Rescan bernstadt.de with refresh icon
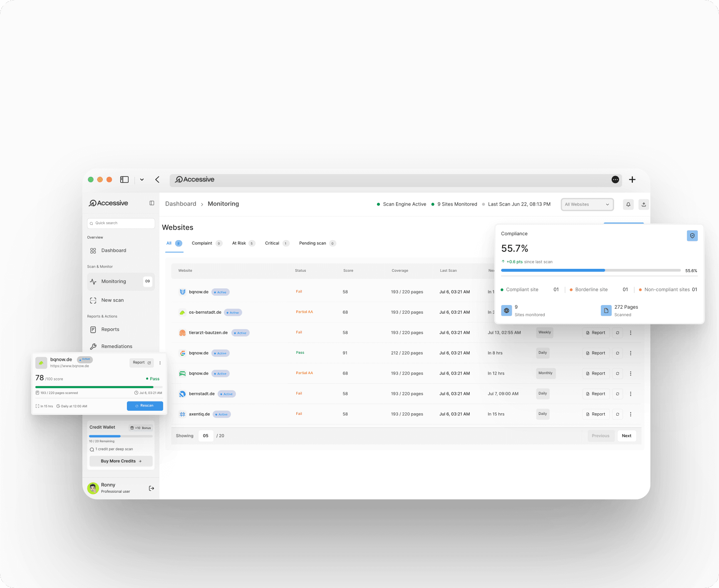719x588 pixels. coord(617,394)
